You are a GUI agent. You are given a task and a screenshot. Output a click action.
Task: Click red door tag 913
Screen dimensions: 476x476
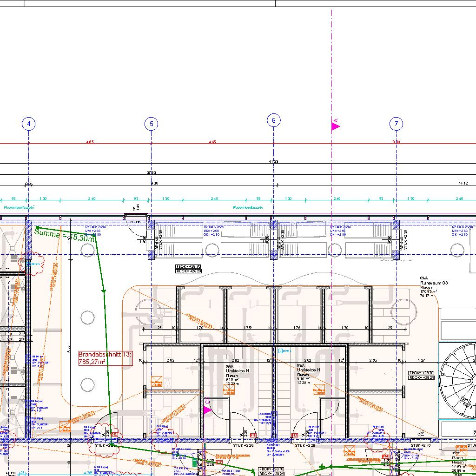(294, 436)
